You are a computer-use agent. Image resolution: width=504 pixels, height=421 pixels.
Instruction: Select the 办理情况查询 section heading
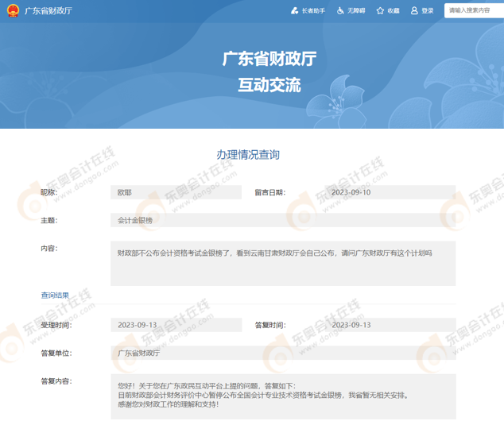point(248,154)
